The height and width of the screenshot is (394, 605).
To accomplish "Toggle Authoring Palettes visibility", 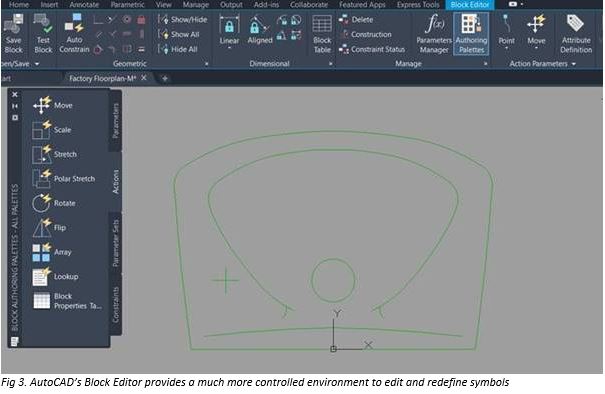I will [471, 33].
